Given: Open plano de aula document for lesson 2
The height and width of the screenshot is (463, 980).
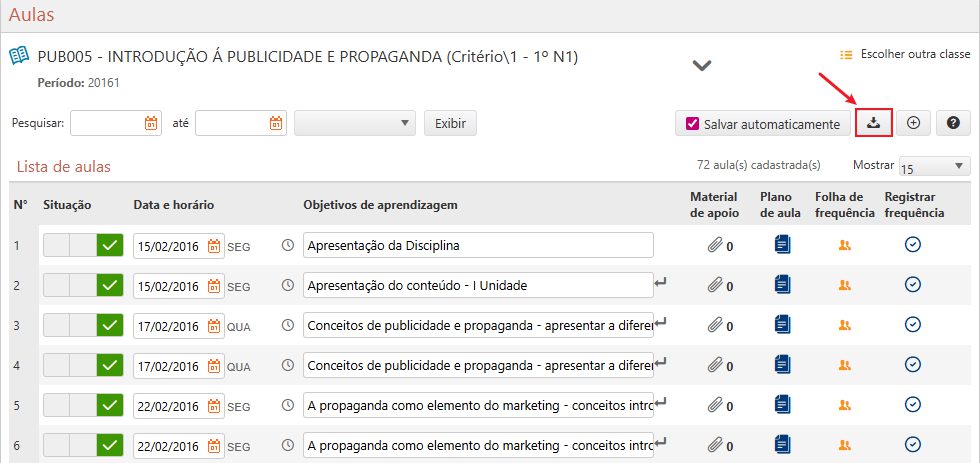Looking at the screenshot, I should tap(782, 284).
